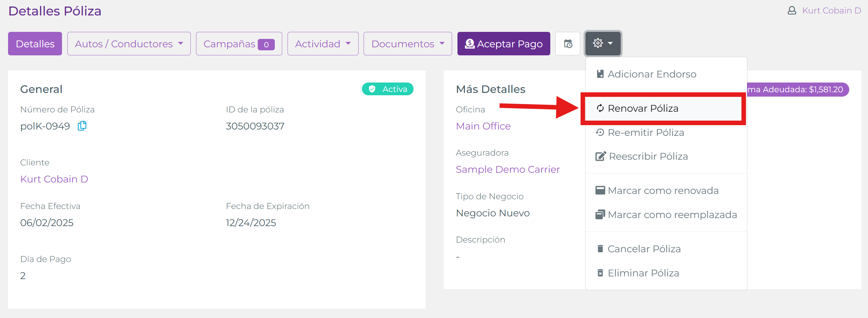Screen dimensions: 868x318
Task: Click Reescribir Póliza edit option
Action: click(x=647, y=156)
